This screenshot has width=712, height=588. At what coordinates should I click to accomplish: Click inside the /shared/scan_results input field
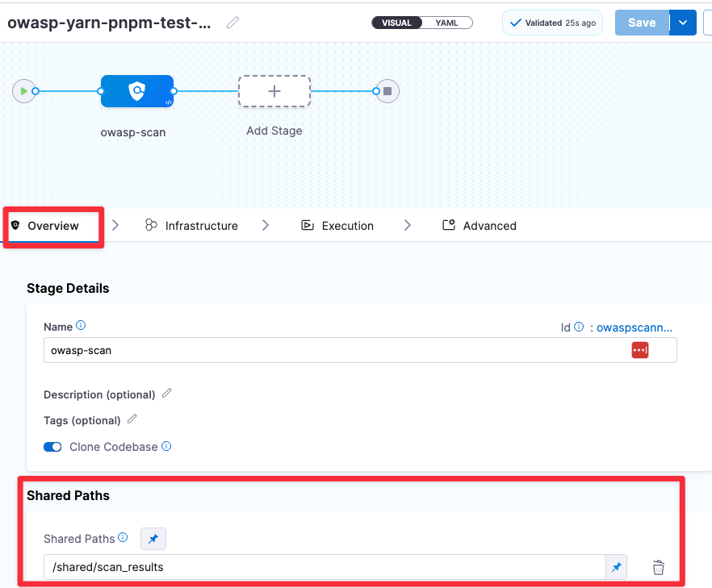[323, 566]
